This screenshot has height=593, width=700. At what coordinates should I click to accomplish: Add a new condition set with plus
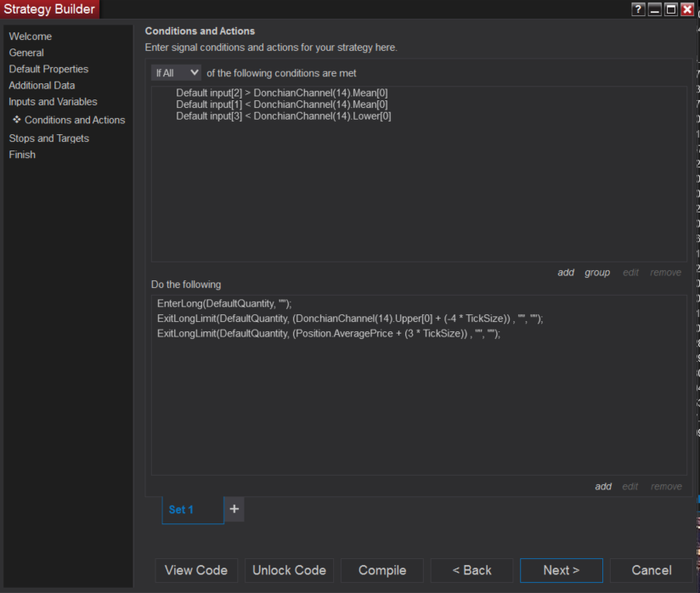point(234,509)
